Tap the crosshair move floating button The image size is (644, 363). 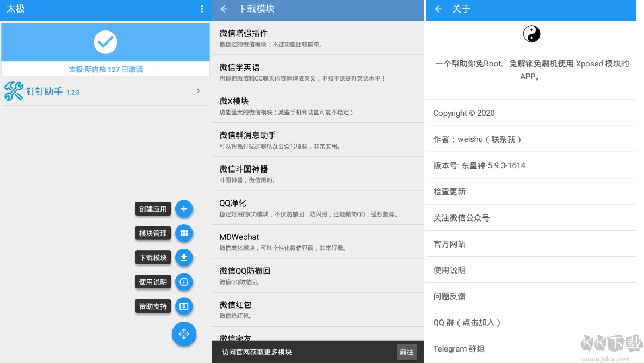(x=184, y=334)
